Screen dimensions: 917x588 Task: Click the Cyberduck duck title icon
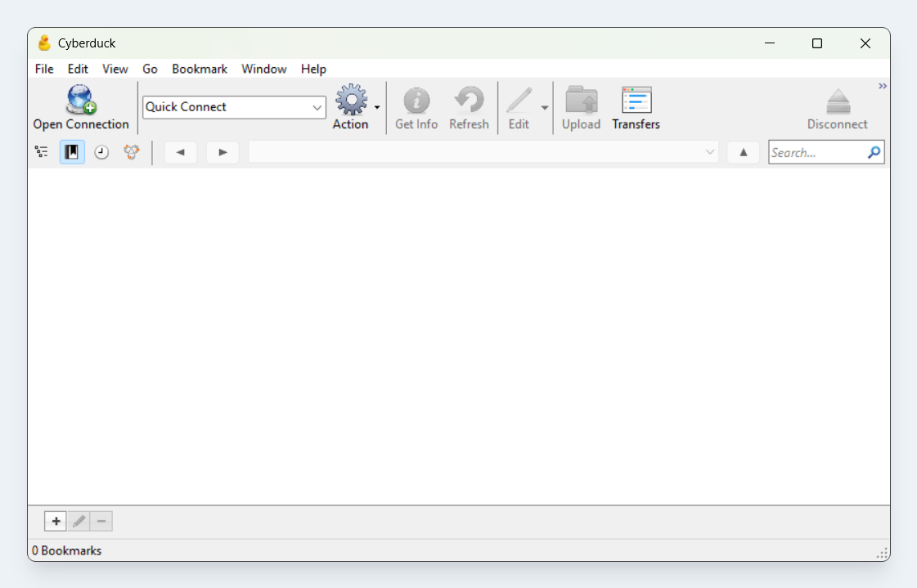44,43
